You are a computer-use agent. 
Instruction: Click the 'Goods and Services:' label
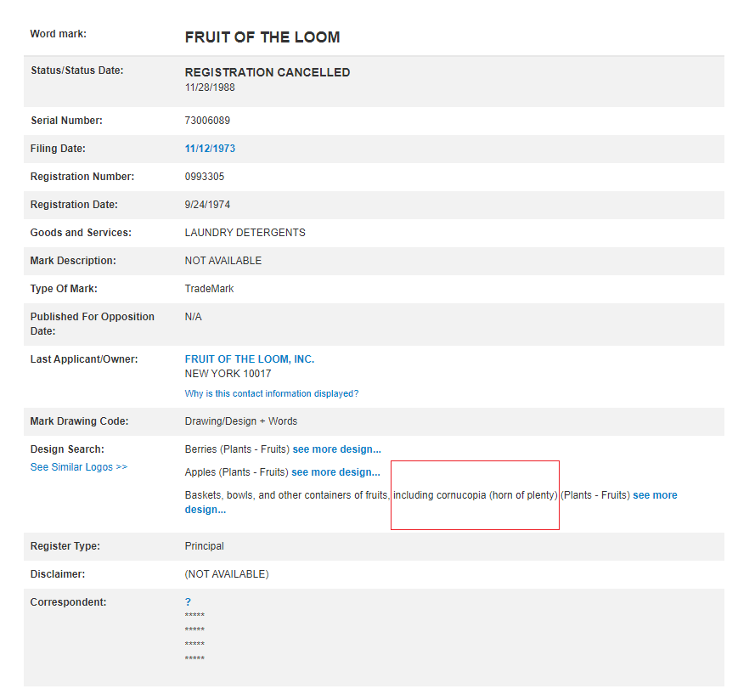81,233
